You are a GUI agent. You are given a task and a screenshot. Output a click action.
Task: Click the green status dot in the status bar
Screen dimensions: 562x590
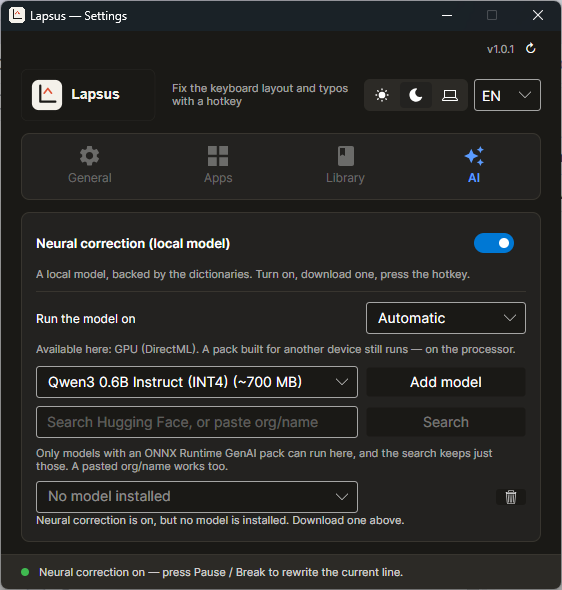coord(25,572)
